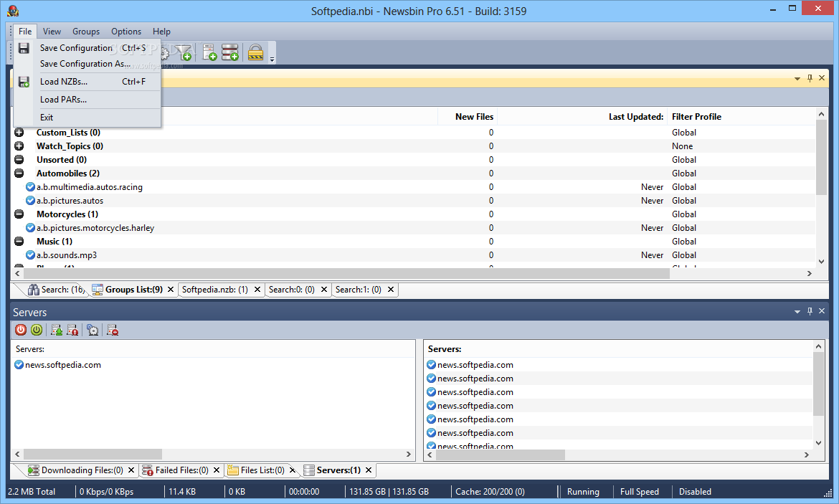The image size is (839, 504).
Task: Click the add filter funnel icon
Action: [184, 52]
